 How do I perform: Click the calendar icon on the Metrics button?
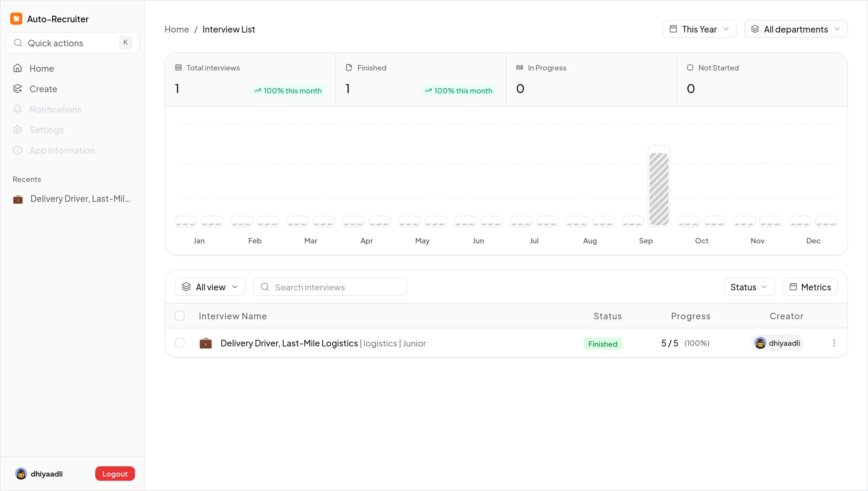pos(793,287)
